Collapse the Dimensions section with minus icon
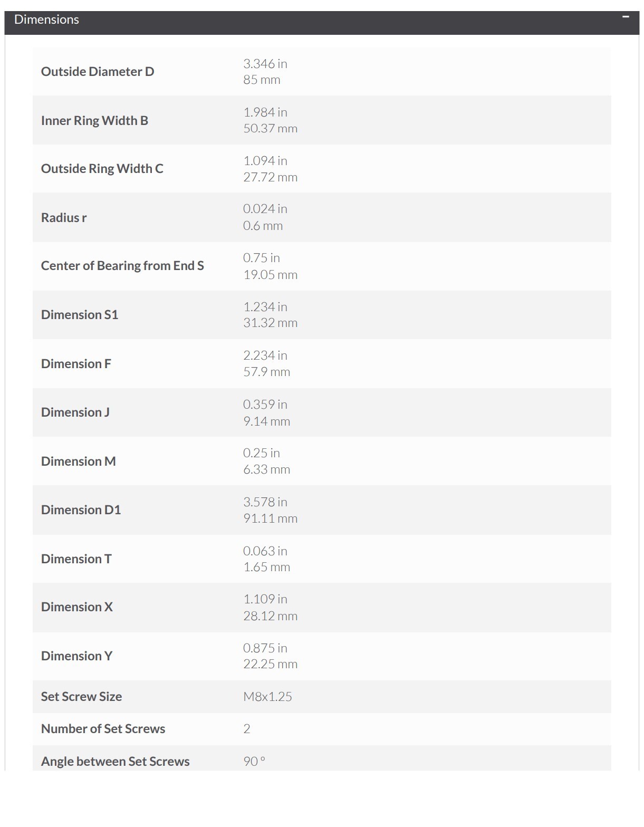Image resolution: width=644 pixels, height=827 pixels. pos(626,17)
